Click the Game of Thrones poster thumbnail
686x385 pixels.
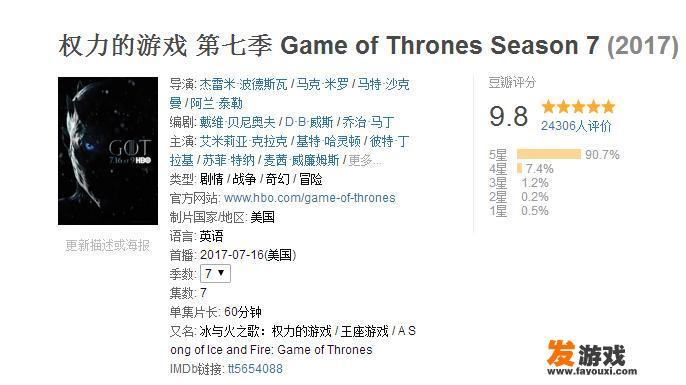pyautogui.click(x=108, y=151)
